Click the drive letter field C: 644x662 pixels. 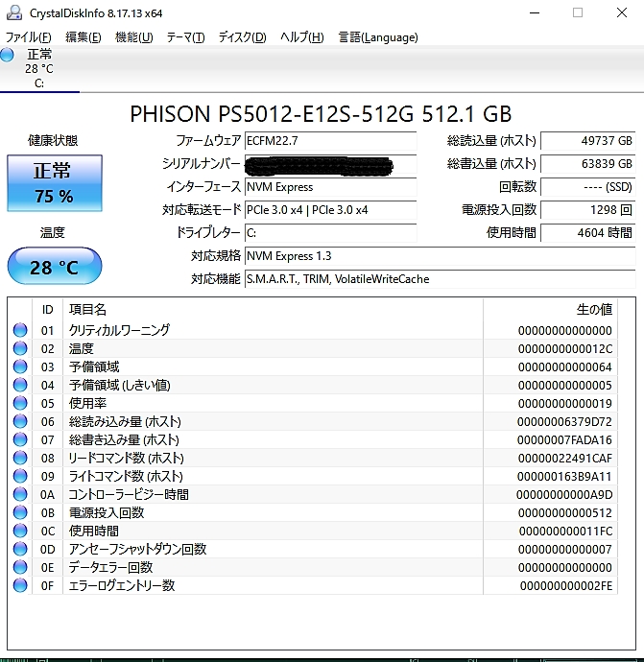point(330,232)
